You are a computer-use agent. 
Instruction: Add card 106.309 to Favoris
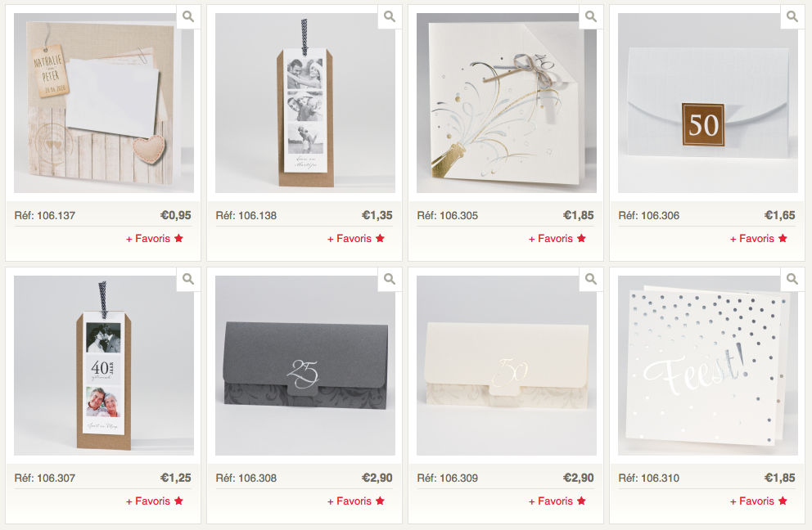pyautogui.click(x=557, y=501)
